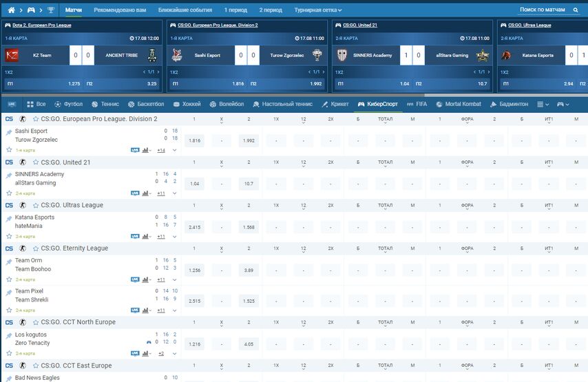Image resolution: width=588 pixels, height=382 pixels.
Task: Favorite the CS:GO United 21 league
Action: point(36,162)
